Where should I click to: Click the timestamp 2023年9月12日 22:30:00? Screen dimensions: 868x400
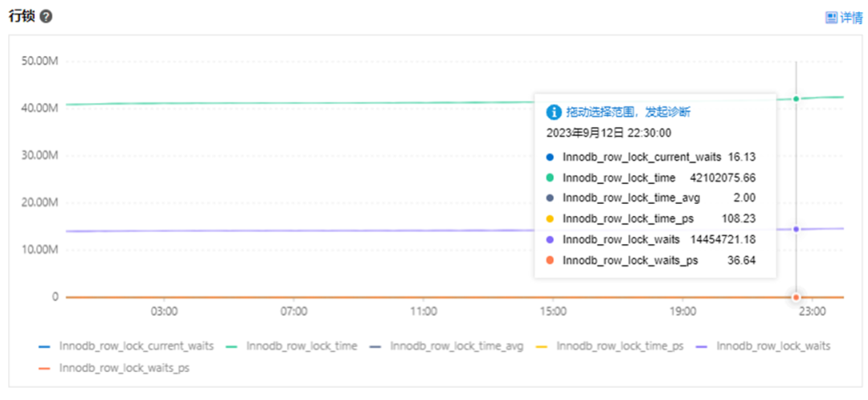pyautogui.click(x=608, y=133)
